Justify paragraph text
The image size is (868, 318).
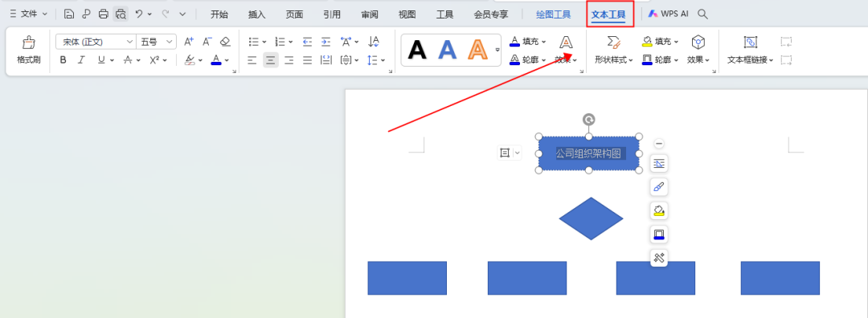[x=308, y=59]
